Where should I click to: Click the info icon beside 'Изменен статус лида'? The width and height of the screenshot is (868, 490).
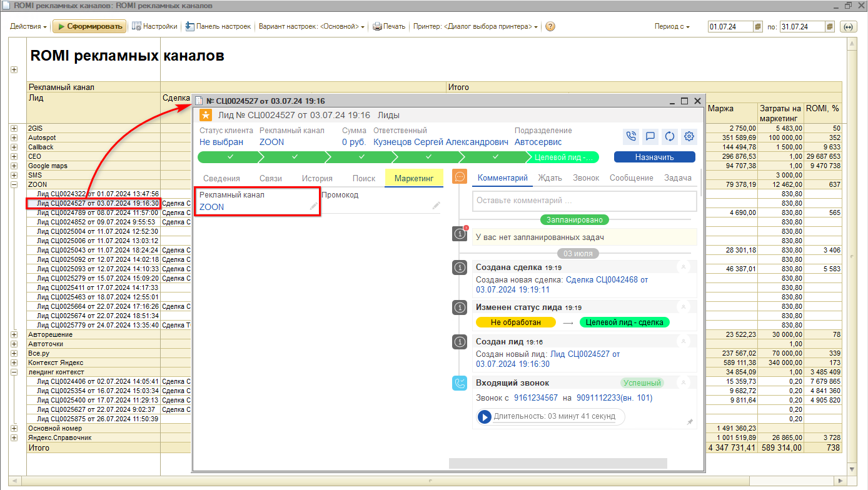pyautogui.click(x=460, y=307)
